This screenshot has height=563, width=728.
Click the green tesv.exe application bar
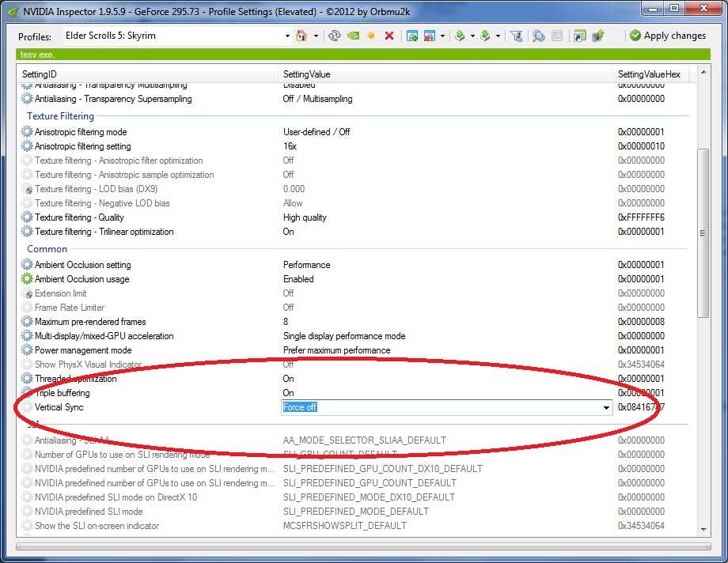coord(363,55)
